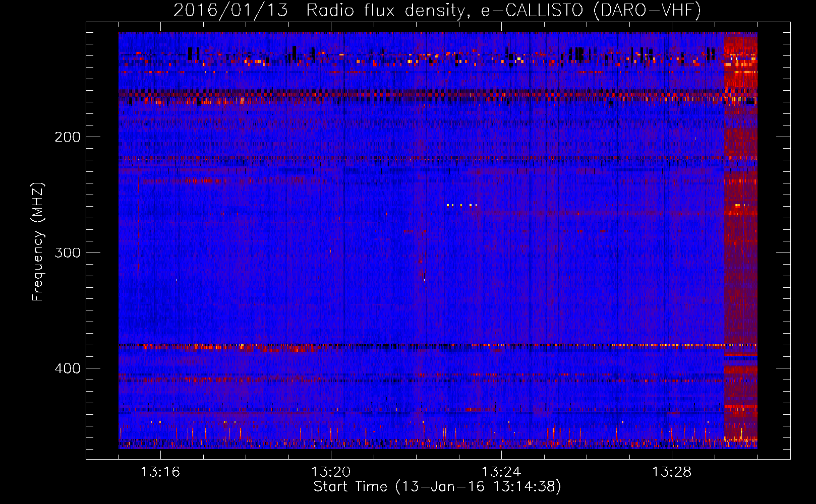The width and height of the screenshot is (816, 504).
Task: Click the 13:28 time tick label
Action: pyautogui.click(x=672, y=472)
